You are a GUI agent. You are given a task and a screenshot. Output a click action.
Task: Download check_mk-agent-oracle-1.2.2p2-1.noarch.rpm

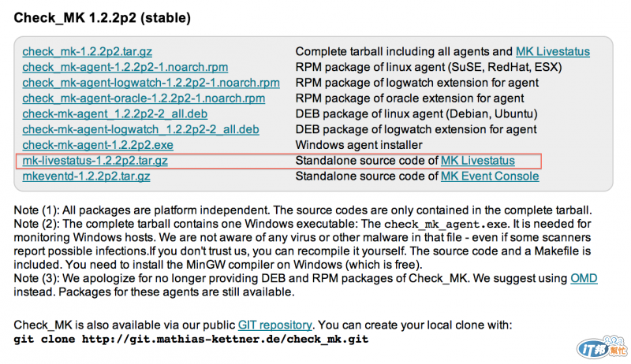click(x=144, y=98)
